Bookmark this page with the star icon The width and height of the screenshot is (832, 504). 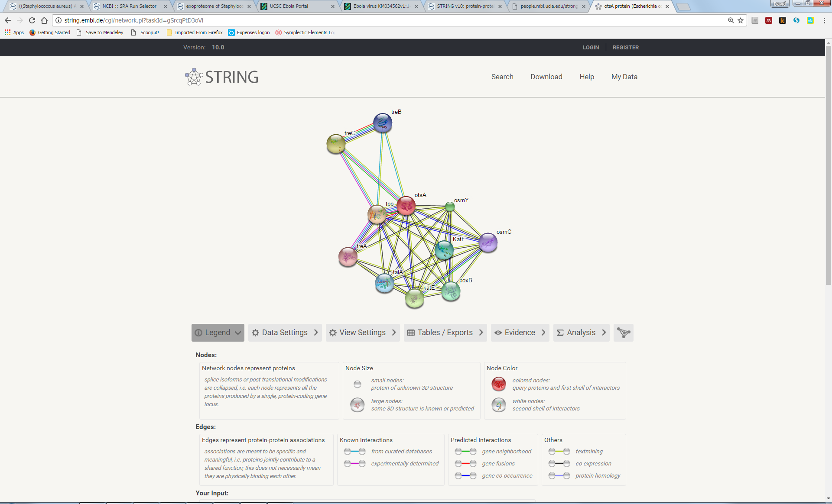point(741,20)
